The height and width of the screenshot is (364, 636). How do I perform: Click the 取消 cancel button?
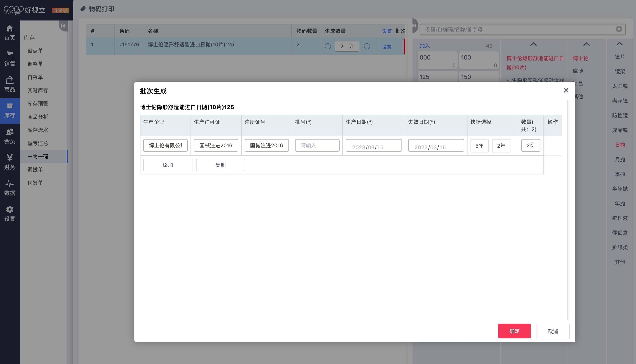pyautogui.click(x=553, y=331)
